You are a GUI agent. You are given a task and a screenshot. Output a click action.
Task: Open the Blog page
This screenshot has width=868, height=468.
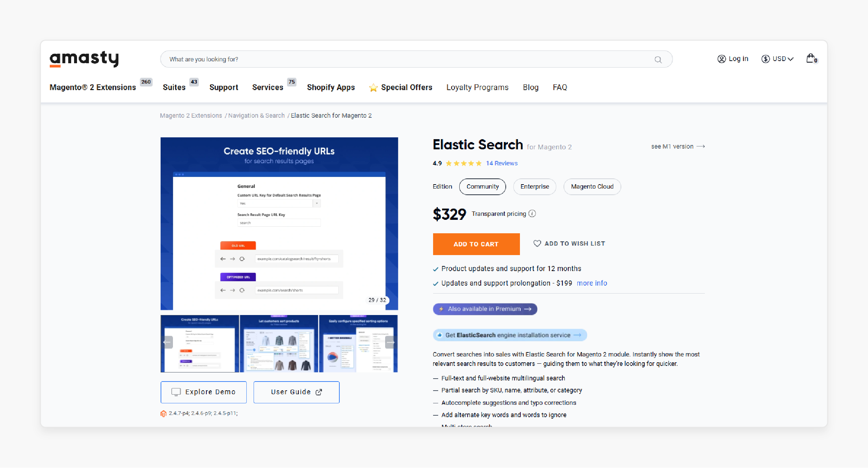pyautogui.click(x=530, y=88)
